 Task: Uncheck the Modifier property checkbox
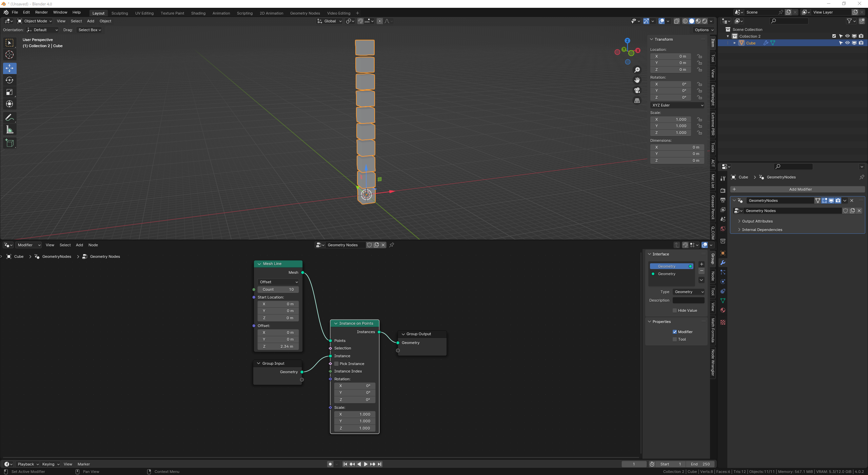675,332
